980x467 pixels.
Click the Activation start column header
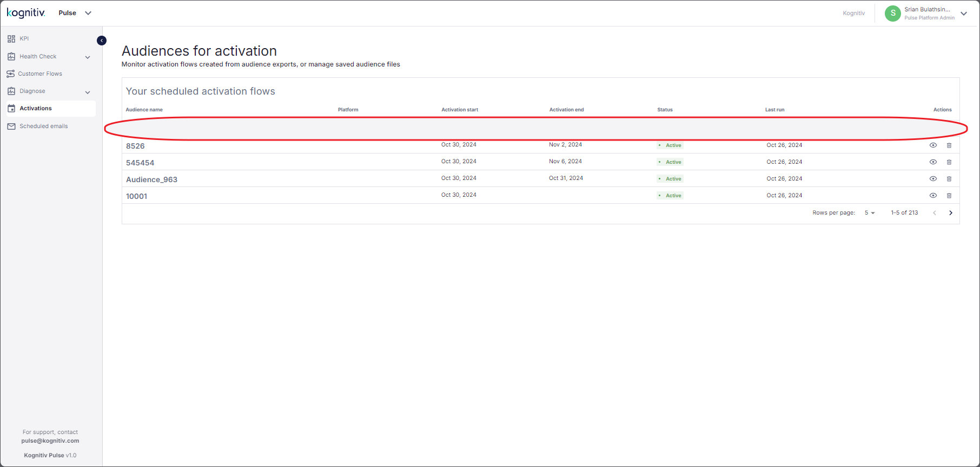pos(460,110)
